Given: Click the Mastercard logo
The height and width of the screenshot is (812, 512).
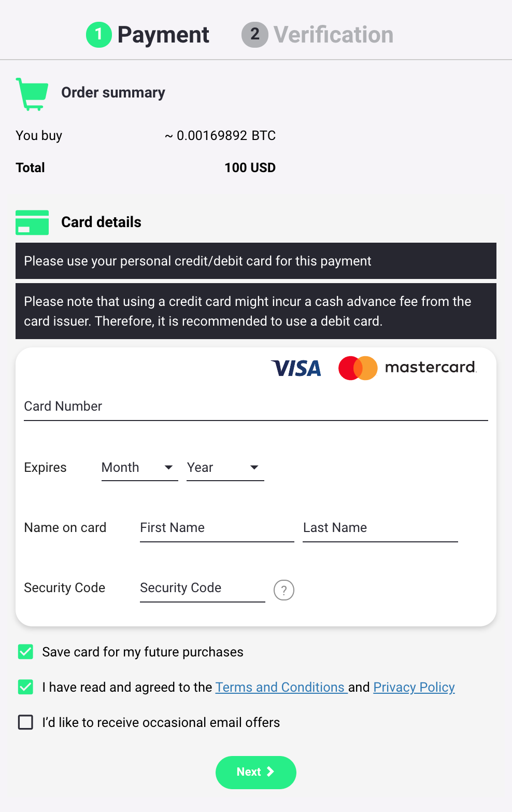Looking at the screenshot, I should 407,368.
